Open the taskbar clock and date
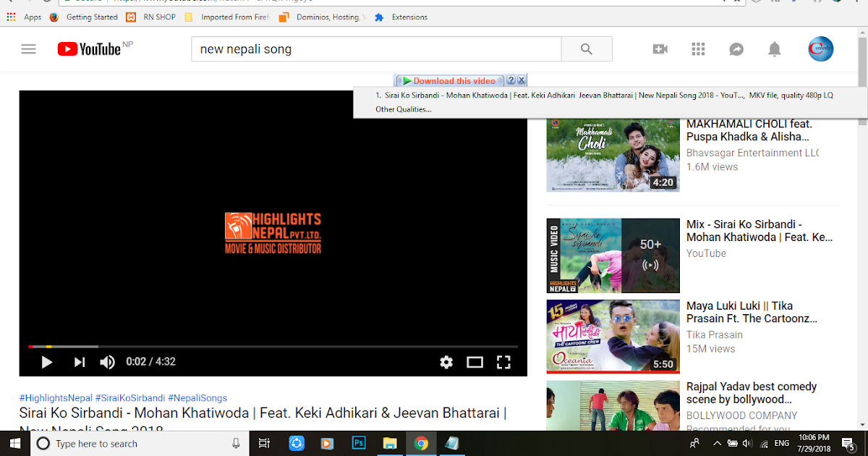Screen dimensions: 868x456 coord(814,444)
